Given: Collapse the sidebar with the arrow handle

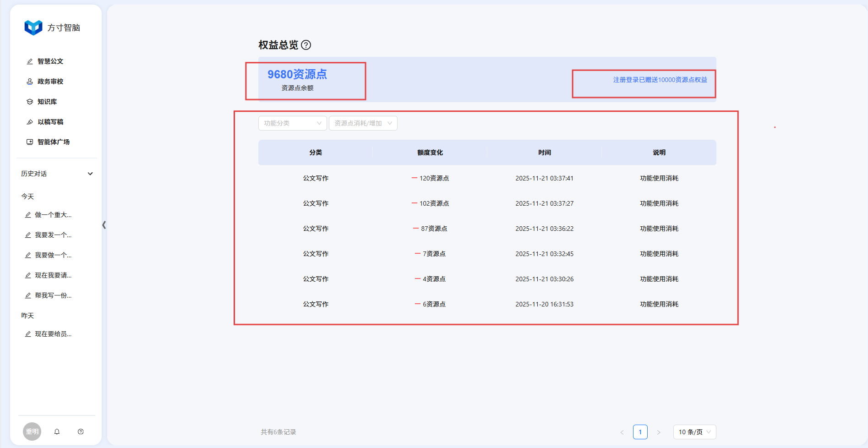Looking at the screenshot, I should coord(104,225).
